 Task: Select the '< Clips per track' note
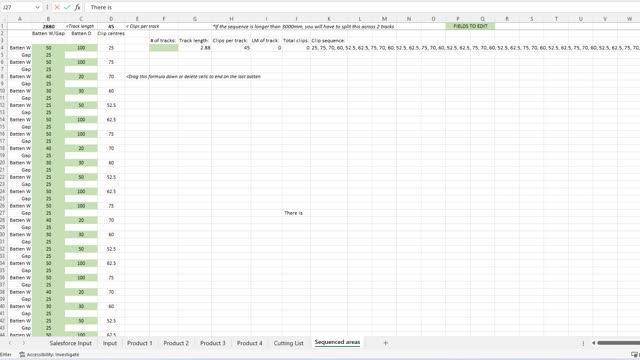tap(142, 26)
